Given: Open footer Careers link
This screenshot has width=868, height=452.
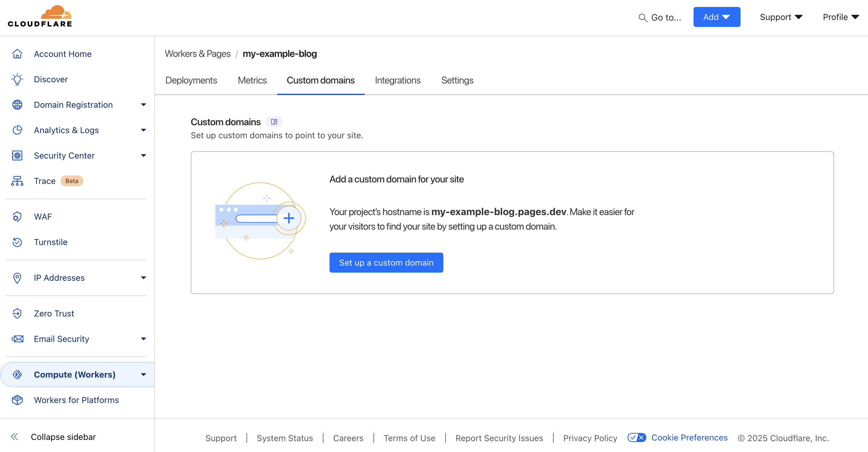Looking at the screenshot, I should (348, 438).
